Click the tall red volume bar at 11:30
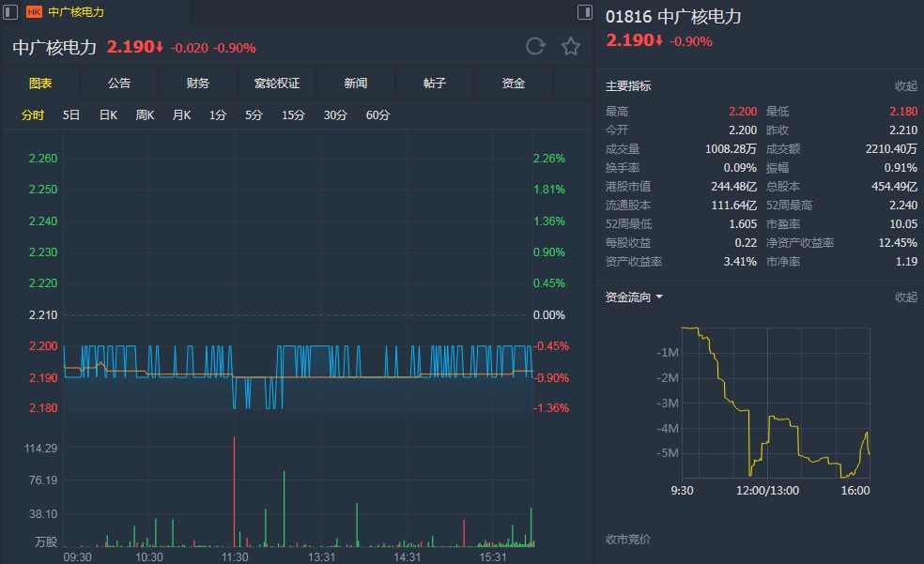924x564 pixels. point(234,492)
